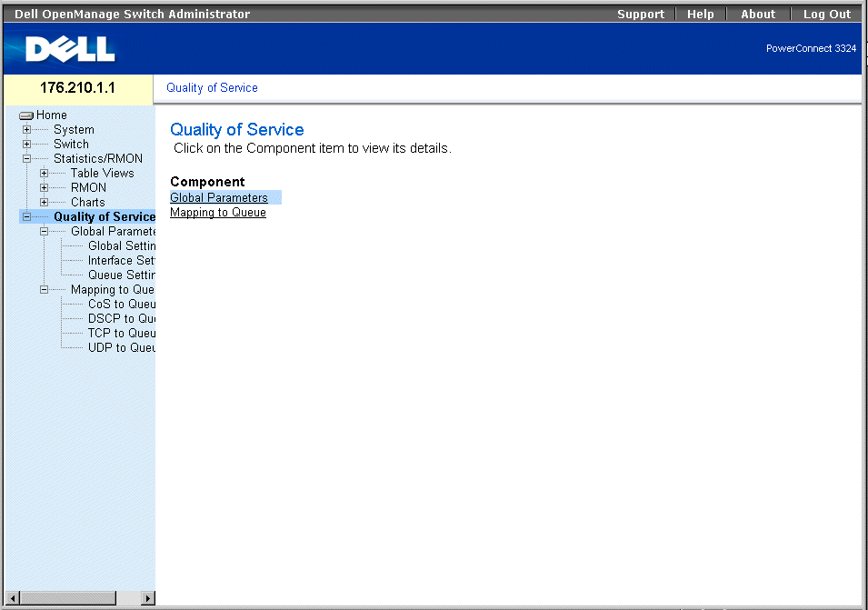868x610 pixels.
Task: Collapse the Global Parameters tree node
Action: [x=44, y=232]
